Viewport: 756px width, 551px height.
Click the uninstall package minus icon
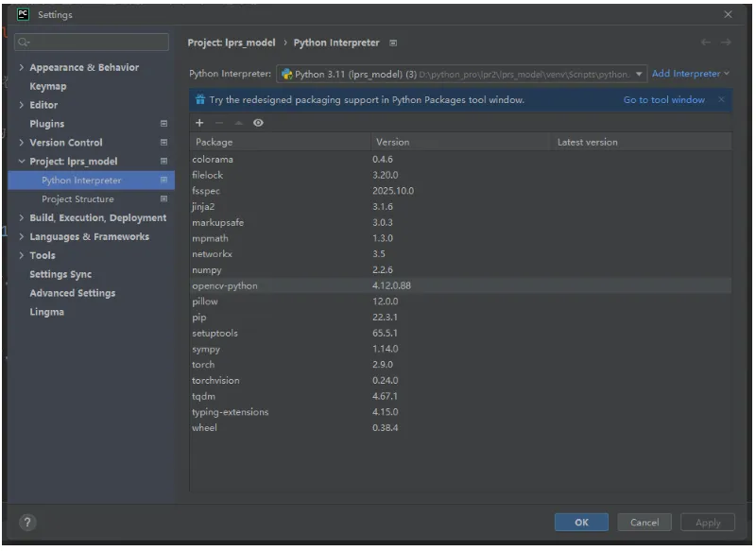(219, 123)
